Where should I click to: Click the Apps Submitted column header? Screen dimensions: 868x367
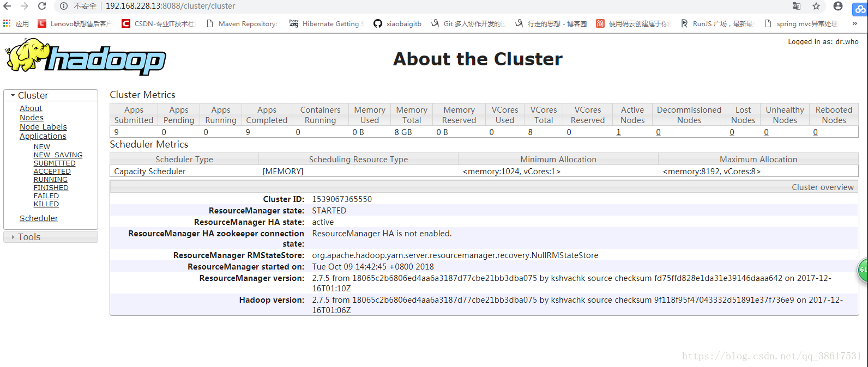[x=134, y=115]
